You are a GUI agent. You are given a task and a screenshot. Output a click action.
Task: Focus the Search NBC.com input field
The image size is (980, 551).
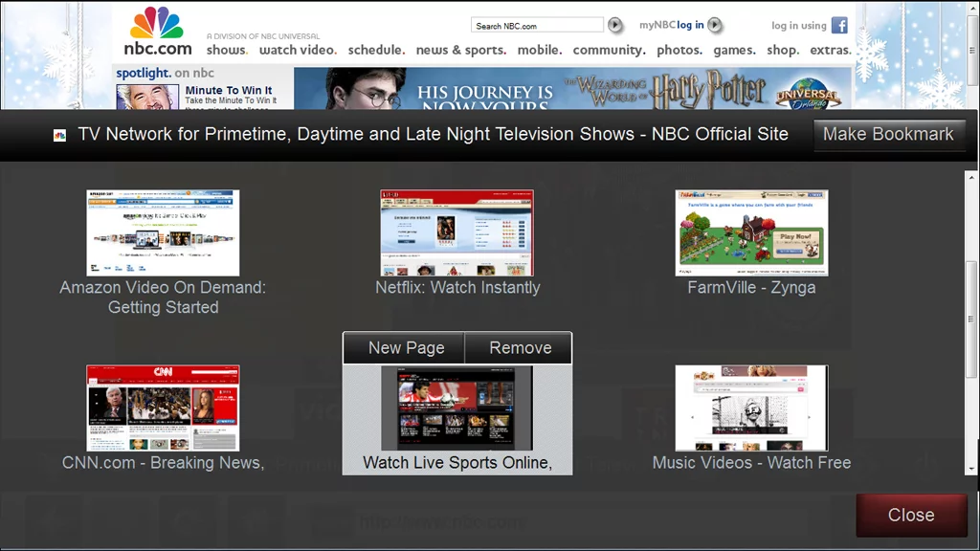click(537, 25)
